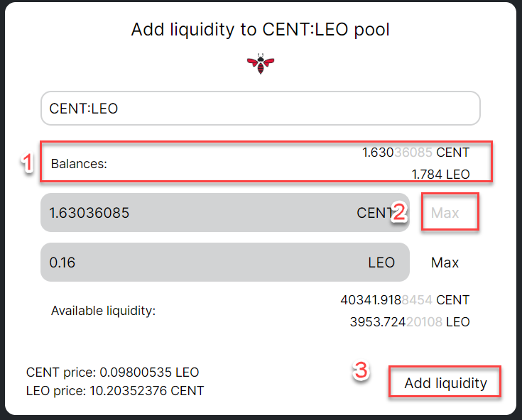This screenshot has height=420, width=522.
Task: Click the red bee logo icon
Action: tap(261, 64)
